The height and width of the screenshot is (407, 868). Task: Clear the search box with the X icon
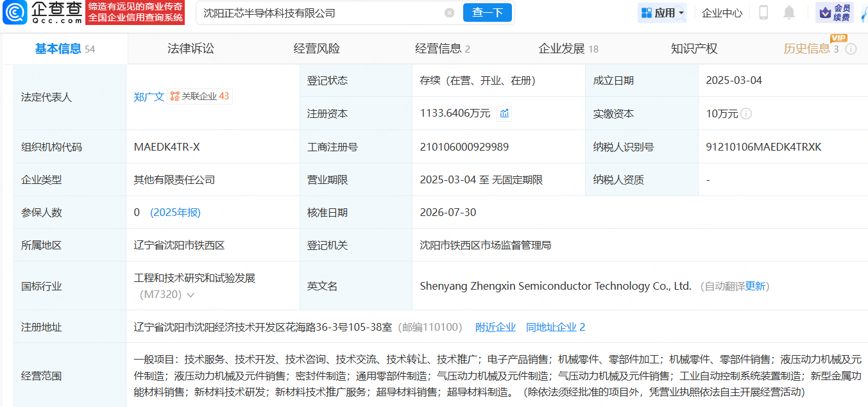449,13
